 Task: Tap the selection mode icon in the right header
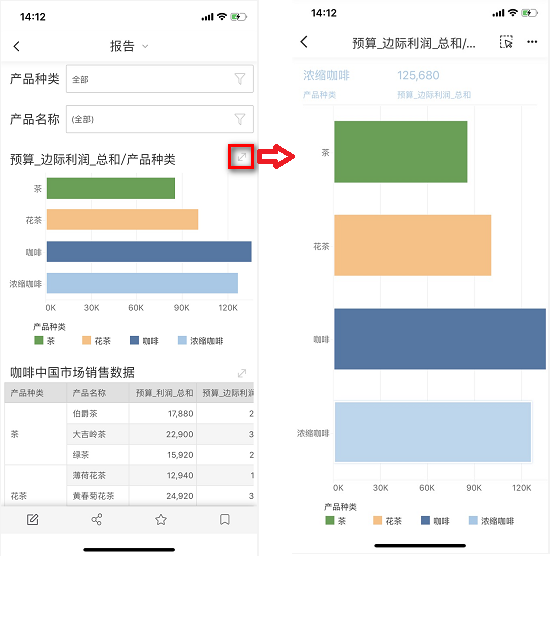[506, 42]
